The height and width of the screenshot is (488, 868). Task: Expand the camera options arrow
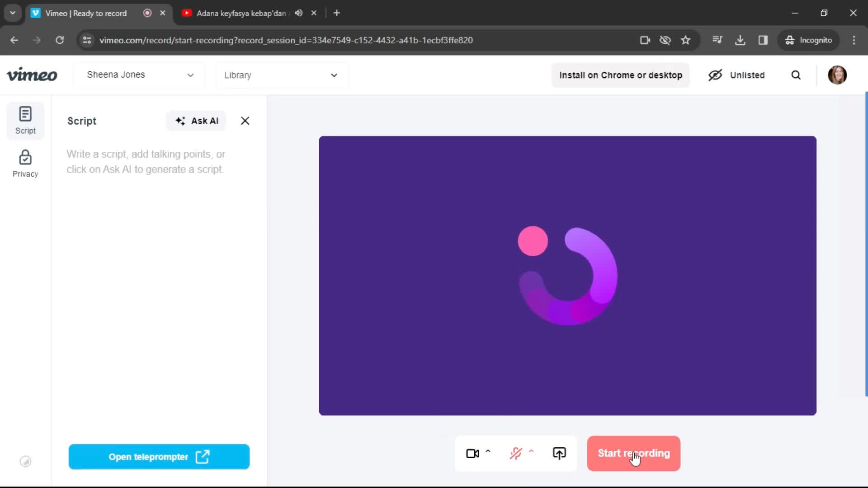coord(488,450)
